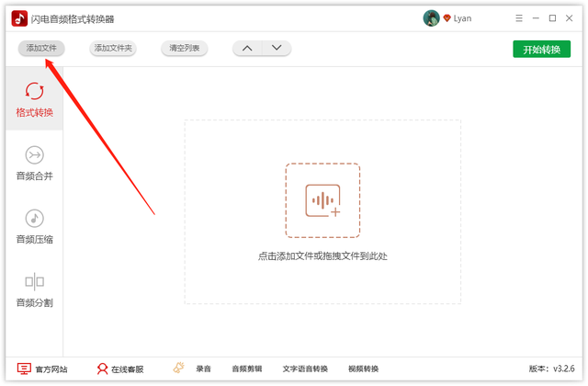The height and width of the screenshot is (386, 588).
Task: Click the megaphone announcement icon
Action: tap(179, 368)
